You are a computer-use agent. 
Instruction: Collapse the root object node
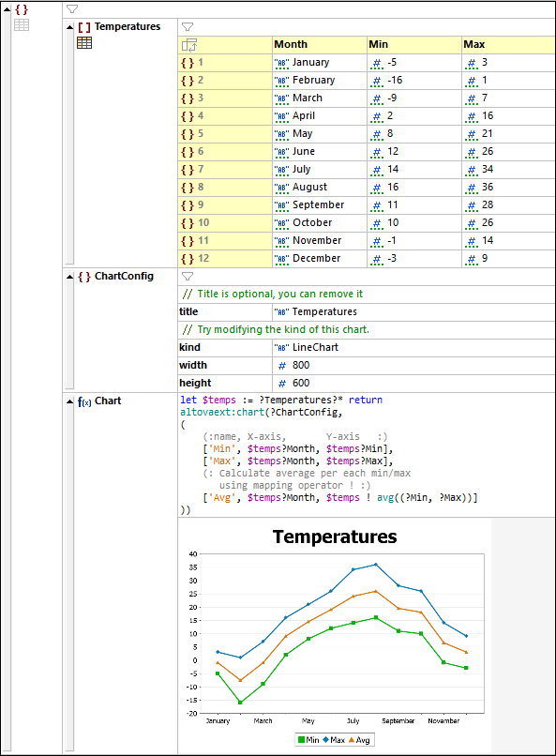coord(8,9)
